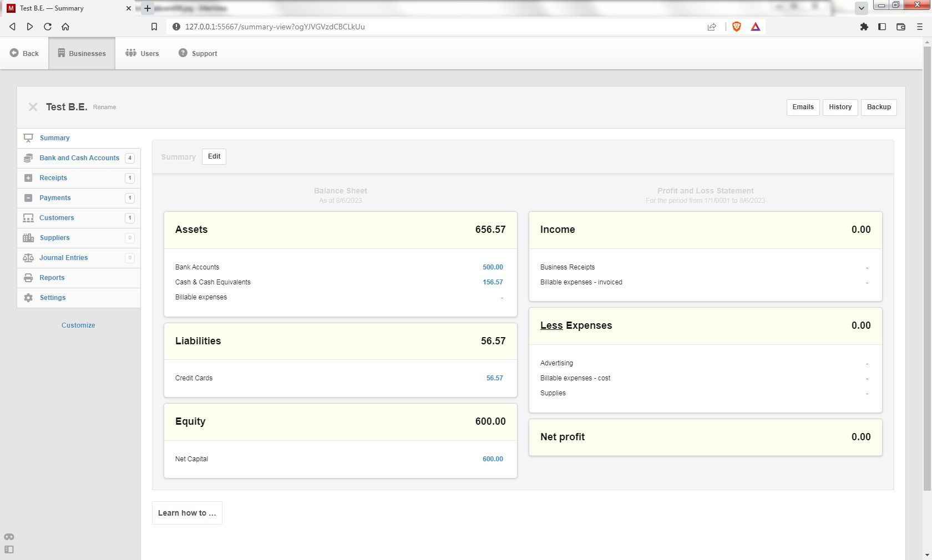Click the share page icon in address bar
The width and height of the screenshot is (932, 560).
pos(712,27)
